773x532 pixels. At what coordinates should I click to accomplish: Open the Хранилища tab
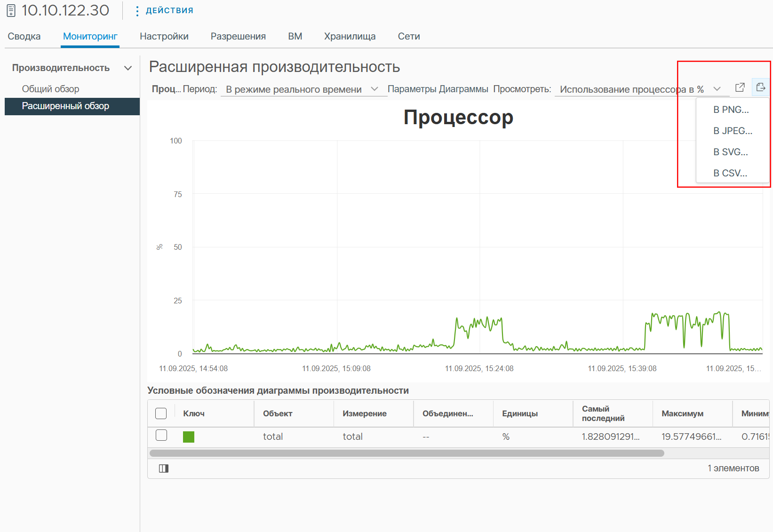tap(350, 36)
